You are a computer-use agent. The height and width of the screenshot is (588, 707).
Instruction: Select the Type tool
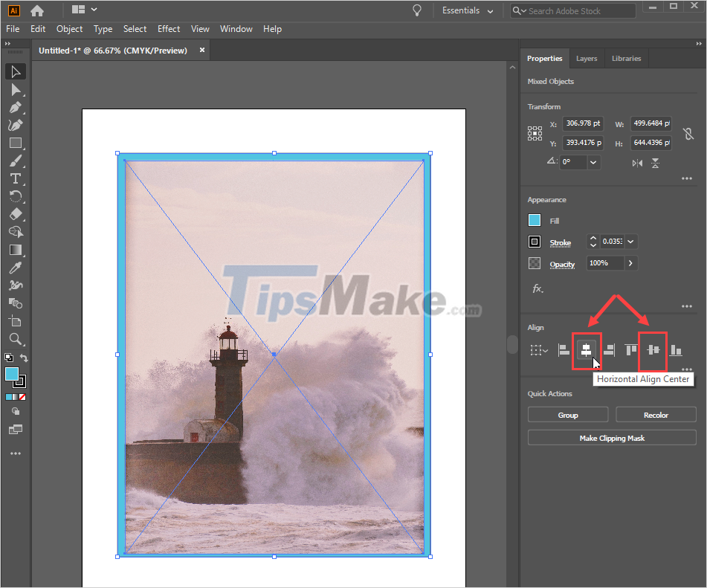tap(16, 178)
